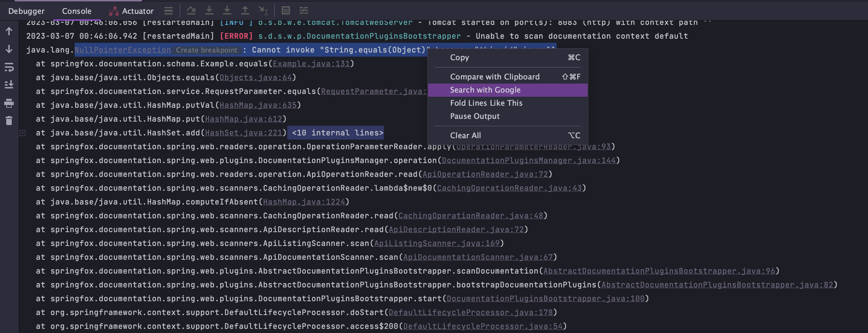Choose Clear All in context menu
Viewport: 868px width, 333px height.
[508, 135]
